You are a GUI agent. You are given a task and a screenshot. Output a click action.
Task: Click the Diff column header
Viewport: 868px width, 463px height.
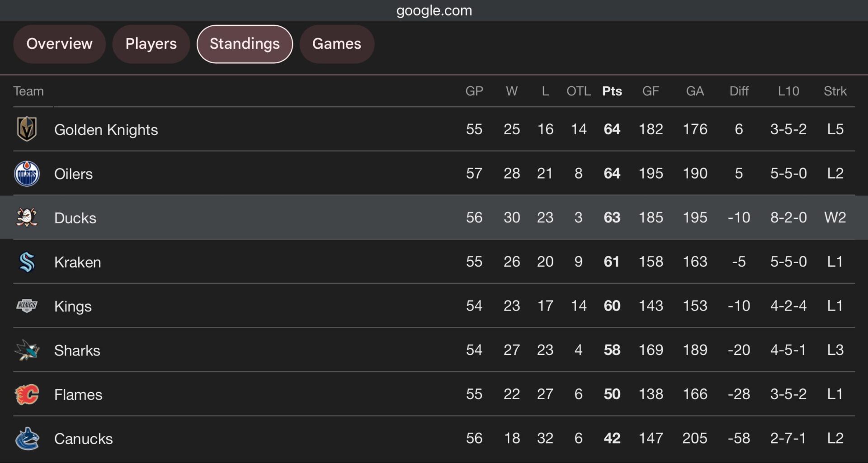point(739,91)
